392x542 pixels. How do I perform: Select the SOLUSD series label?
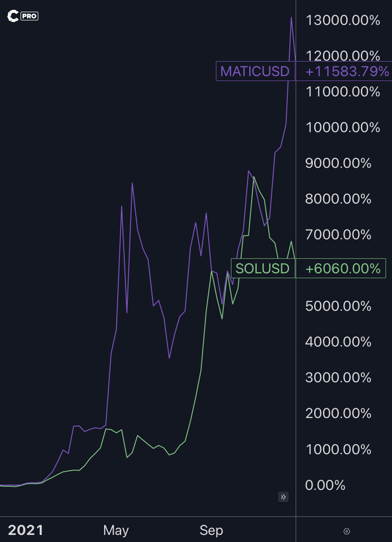pyautogui.click(x=263, y=268)
